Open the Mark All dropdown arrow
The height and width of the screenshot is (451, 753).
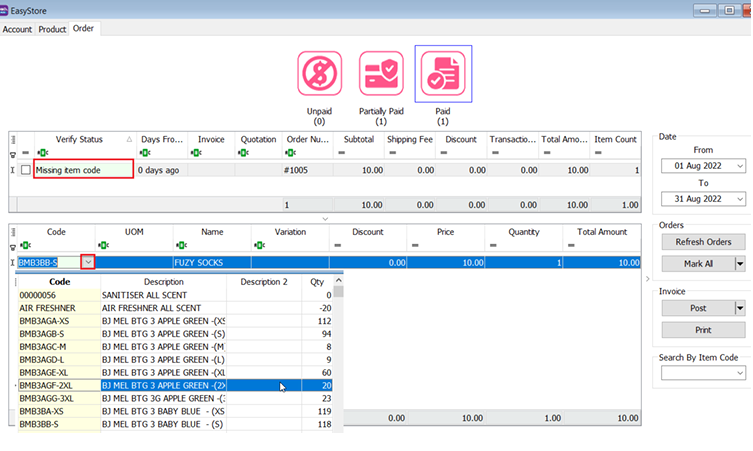[x=740, y=264]
